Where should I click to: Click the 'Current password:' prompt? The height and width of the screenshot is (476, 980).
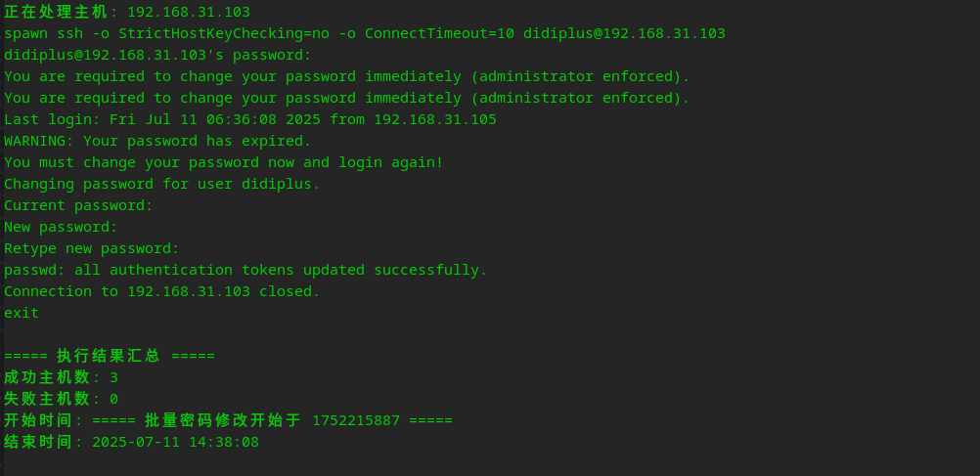coord(78,205)
